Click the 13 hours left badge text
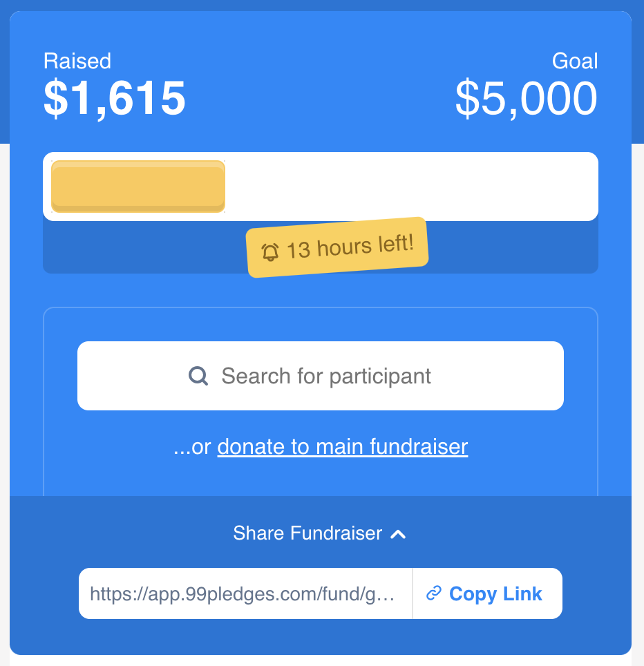 click(x=350, y=247)
